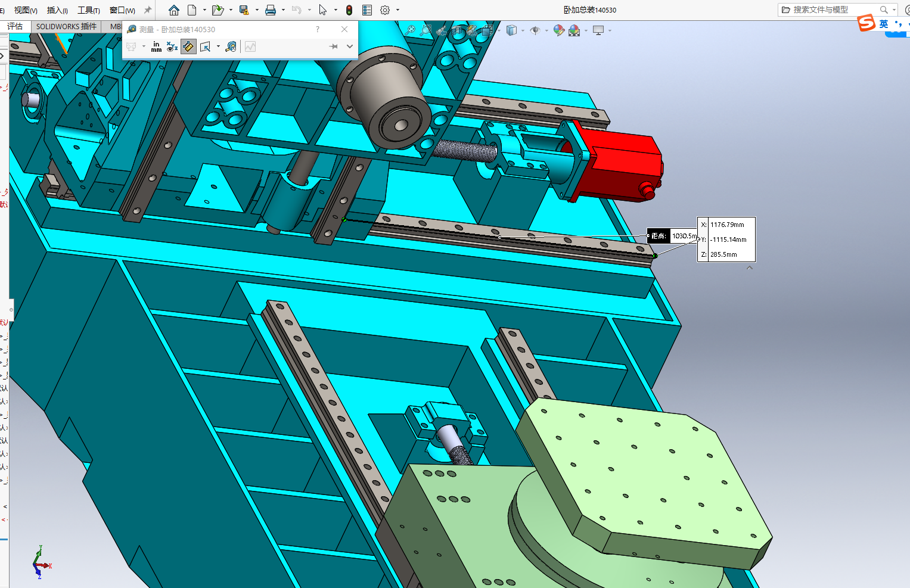Click the Section View icon
The image size is (910, 588).
pyautogui.click(x=456, y=30)
